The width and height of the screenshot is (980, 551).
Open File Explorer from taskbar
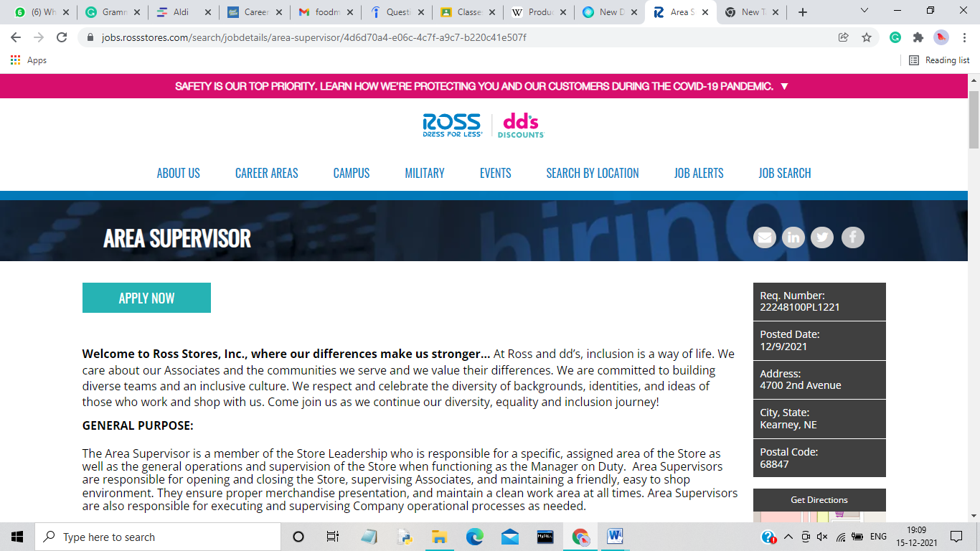440,537
